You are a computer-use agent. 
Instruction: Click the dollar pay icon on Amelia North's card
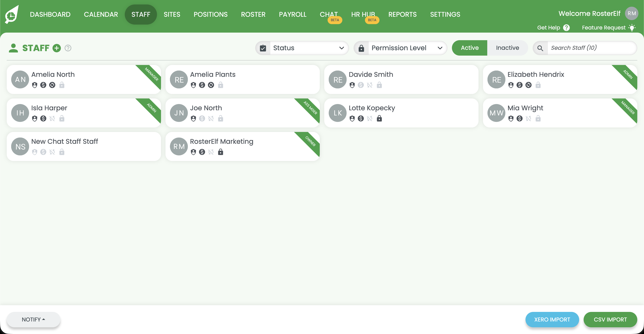click(x=43, y=85)
